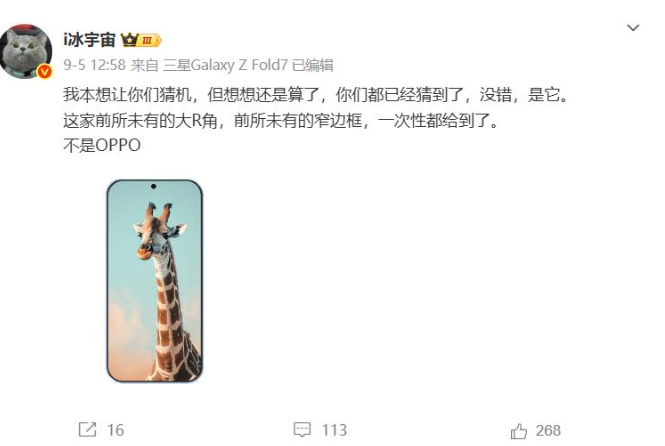Click the like count 268
665x446 pixels.
548,431
